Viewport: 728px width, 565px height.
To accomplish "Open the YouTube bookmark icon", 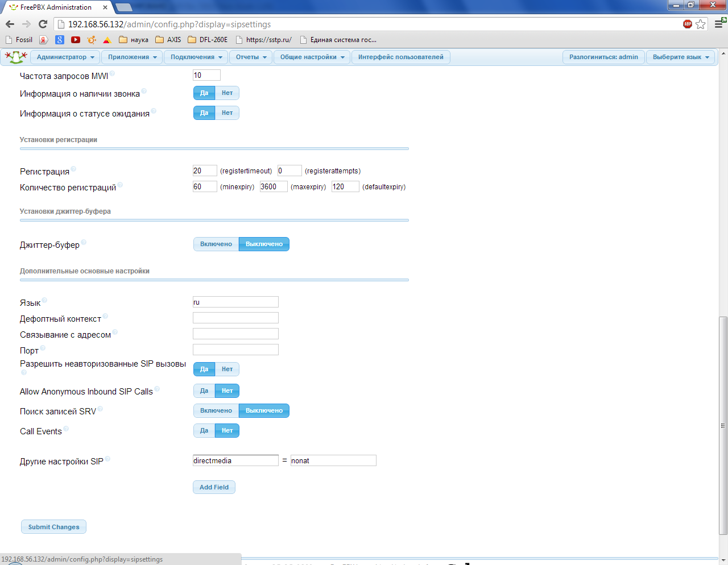I will coord(76,40).
